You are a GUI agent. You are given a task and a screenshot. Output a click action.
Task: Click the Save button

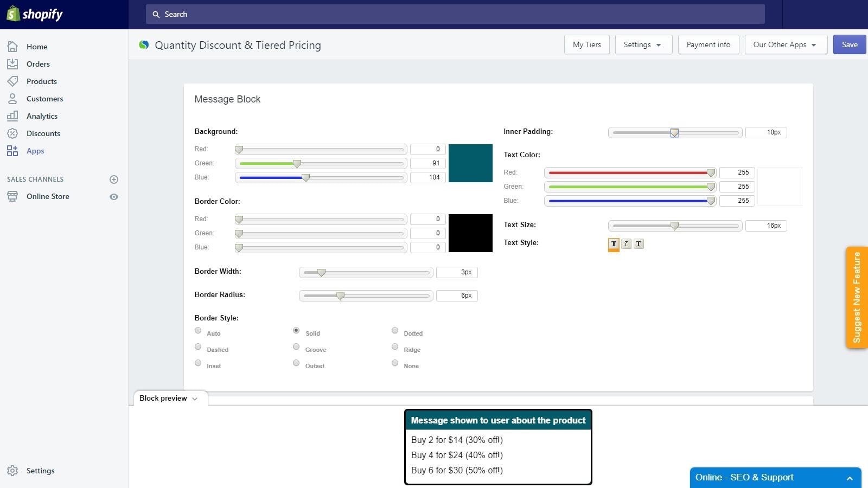(x=850, y=44)
